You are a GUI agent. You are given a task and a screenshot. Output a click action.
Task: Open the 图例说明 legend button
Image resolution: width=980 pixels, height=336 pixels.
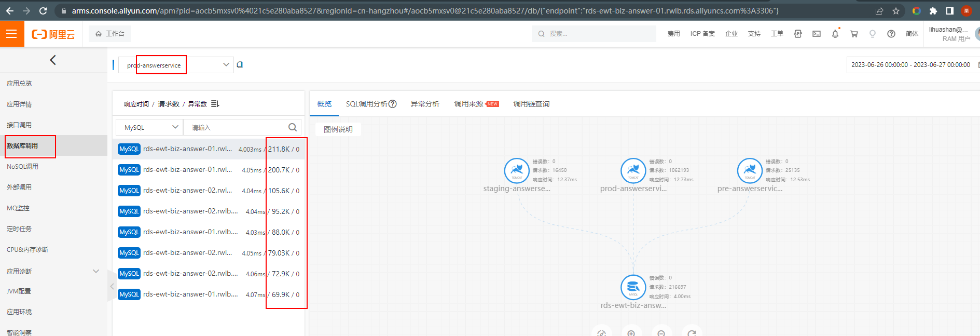(x=338, y=129)
